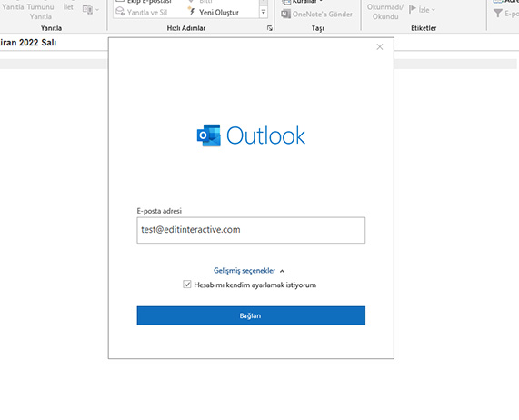The image size is (519, 420).
Task: Click the chevron beside Gelişmiş seçenekler
Action: coord(282,271)
